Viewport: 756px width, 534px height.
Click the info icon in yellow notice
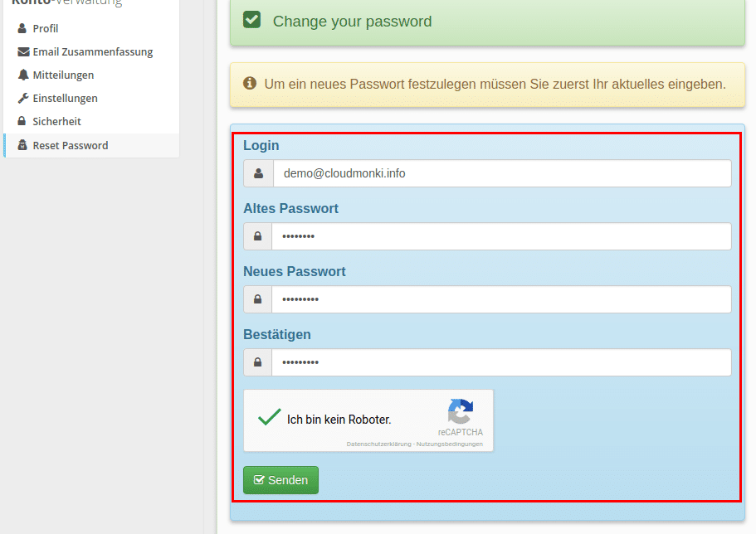(x=250, y=84)
